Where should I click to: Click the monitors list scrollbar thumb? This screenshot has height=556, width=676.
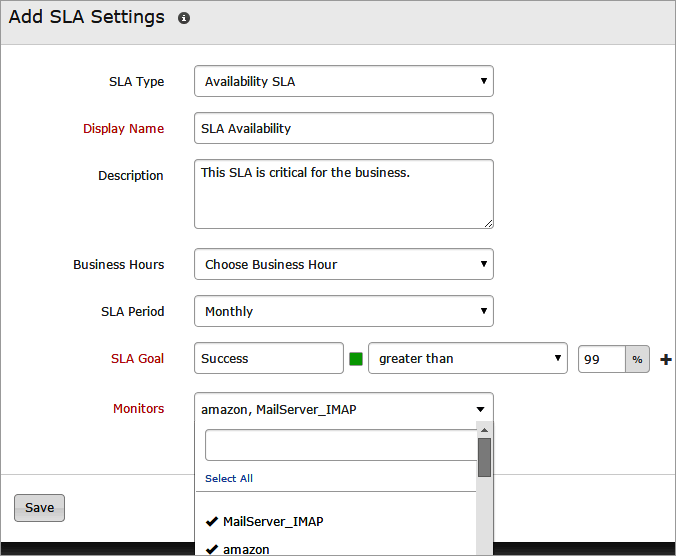pyautogui.click(x=484, y=457)
